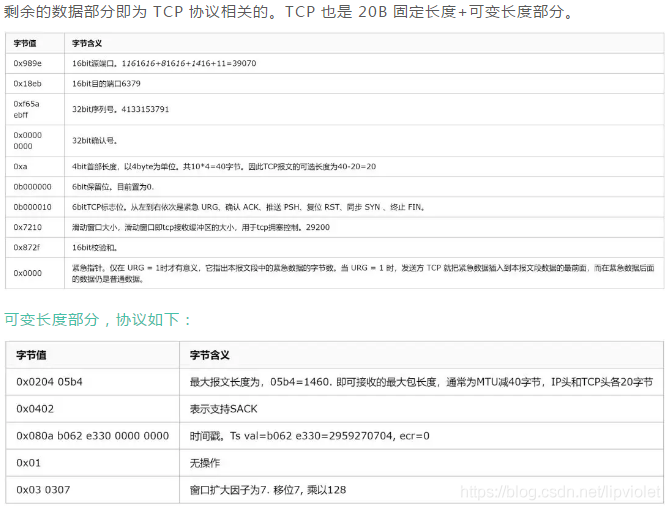Click the 16bit校验和 description cell

point(364,247)
